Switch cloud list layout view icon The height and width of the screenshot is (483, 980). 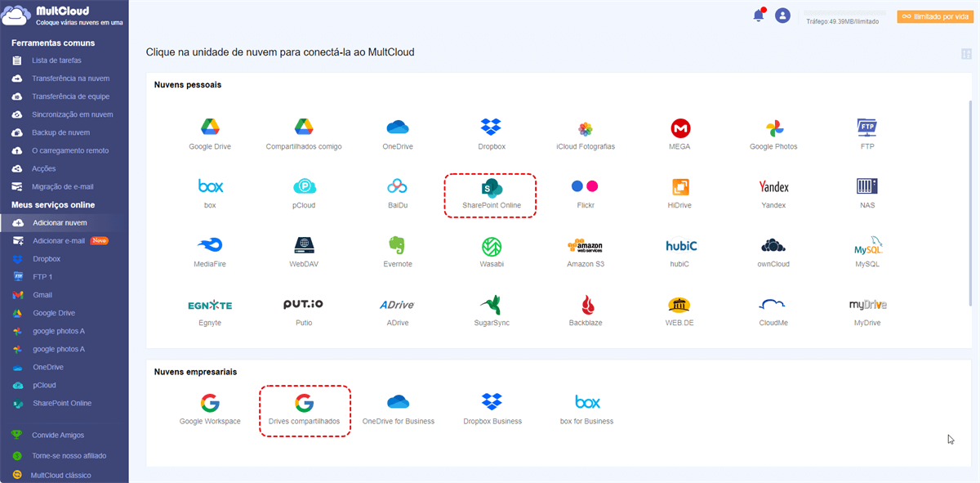[x=967, y=54]
